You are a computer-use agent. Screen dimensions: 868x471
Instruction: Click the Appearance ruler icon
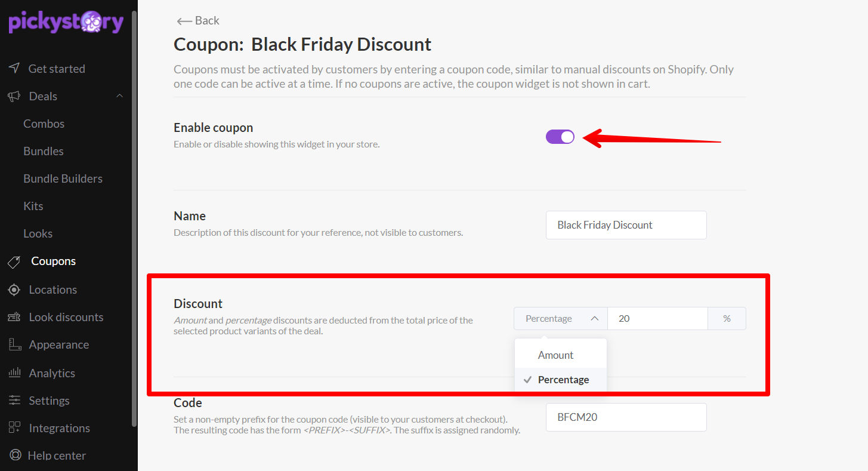(14, 344)
